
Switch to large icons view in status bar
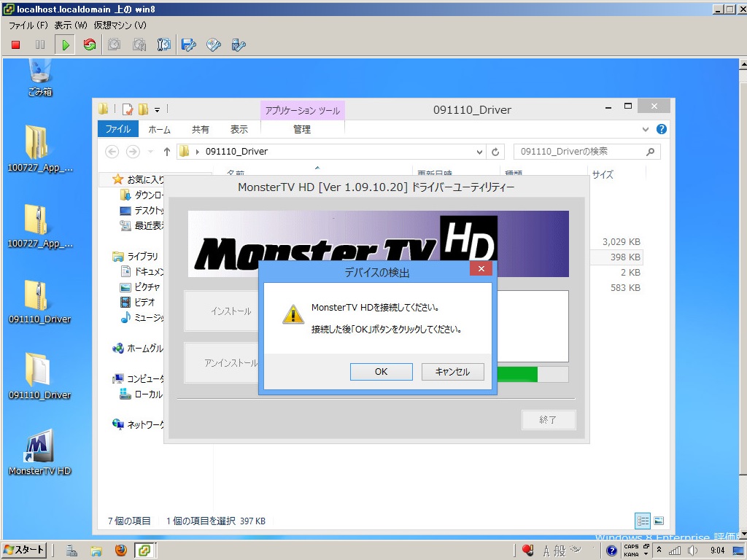click(659, 521)
